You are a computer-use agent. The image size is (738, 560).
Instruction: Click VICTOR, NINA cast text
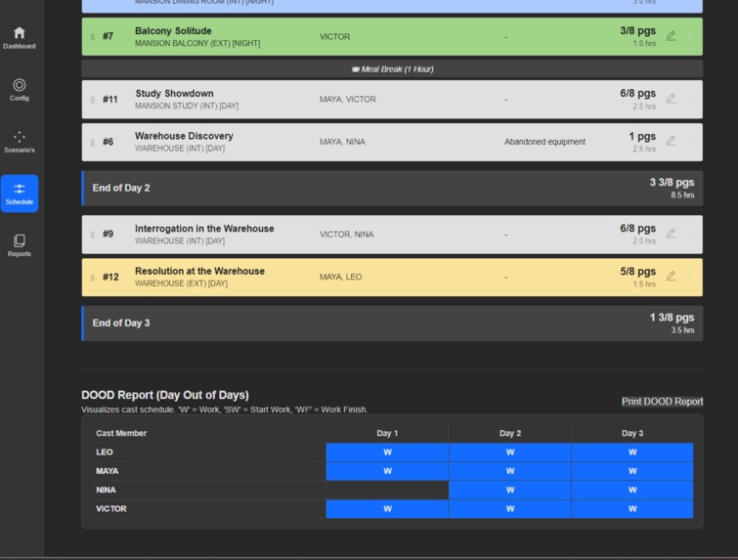346,235
